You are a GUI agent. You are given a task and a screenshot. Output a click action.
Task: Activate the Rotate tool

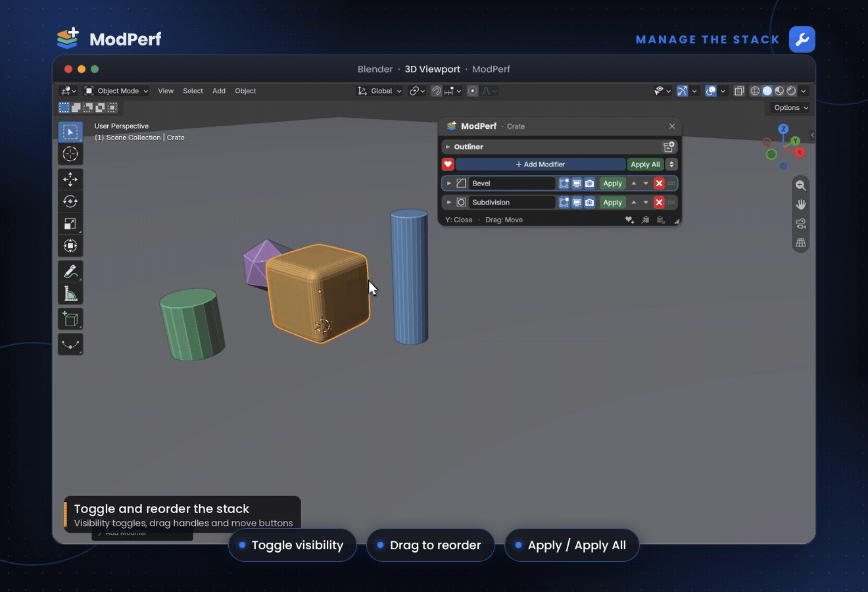[x=70, y=201]
